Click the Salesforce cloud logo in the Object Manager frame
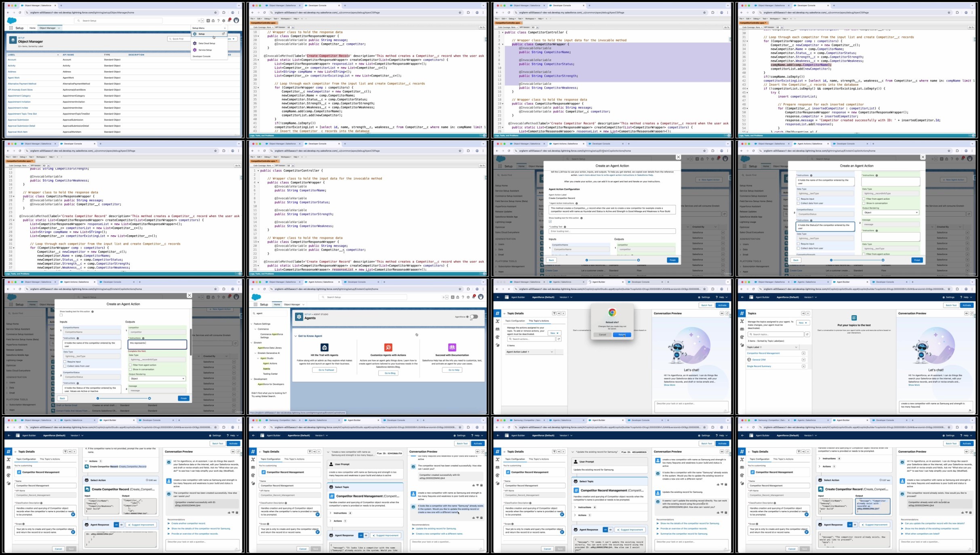This screenshot has height=555, width=980. click(12, 21)
